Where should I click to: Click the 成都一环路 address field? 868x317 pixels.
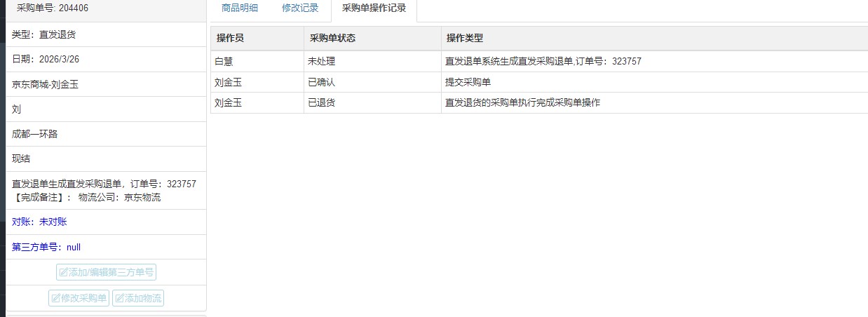pos(35,134)
